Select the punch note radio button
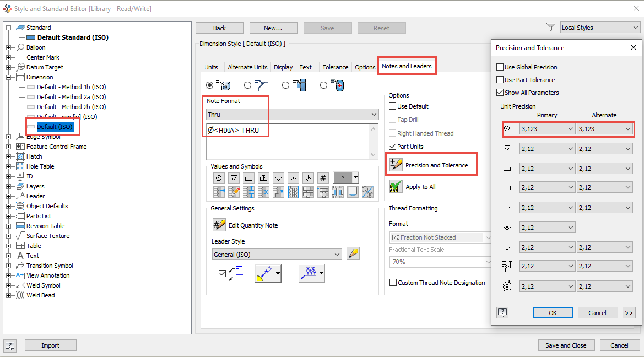Screen dimensions: 644x357 click(323, 85)
